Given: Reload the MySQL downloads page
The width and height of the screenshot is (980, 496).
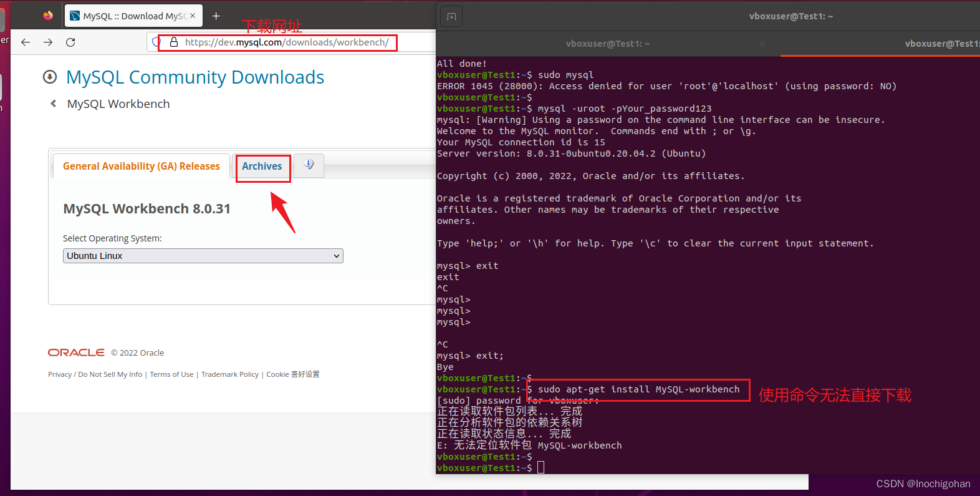Looking at the screenshot, I should (x=70, y=42).
